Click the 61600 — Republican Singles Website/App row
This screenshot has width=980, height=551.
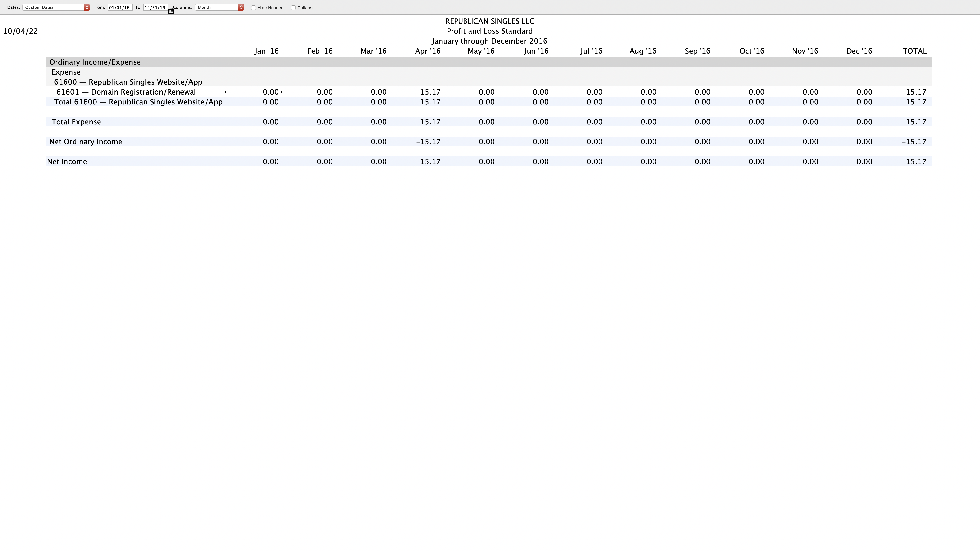(x=489, y=82)
